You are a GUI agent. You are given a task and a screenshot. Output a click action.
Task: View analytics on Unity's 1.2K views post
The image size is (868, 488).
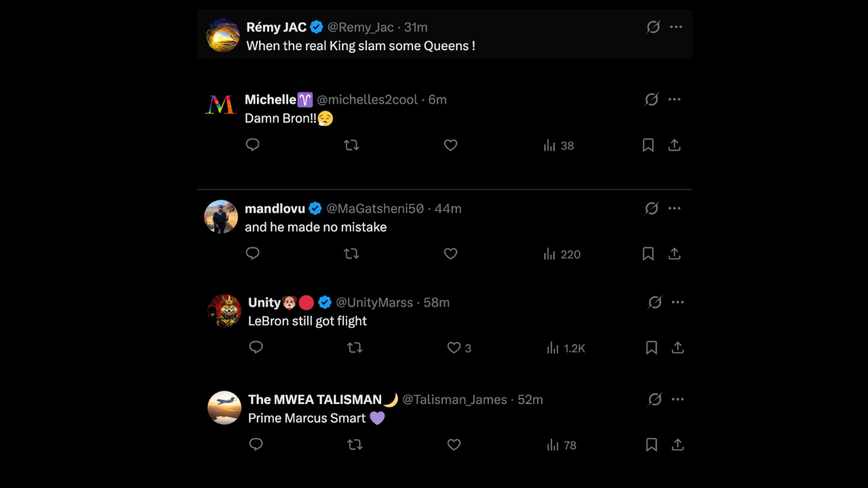[566, 348]
